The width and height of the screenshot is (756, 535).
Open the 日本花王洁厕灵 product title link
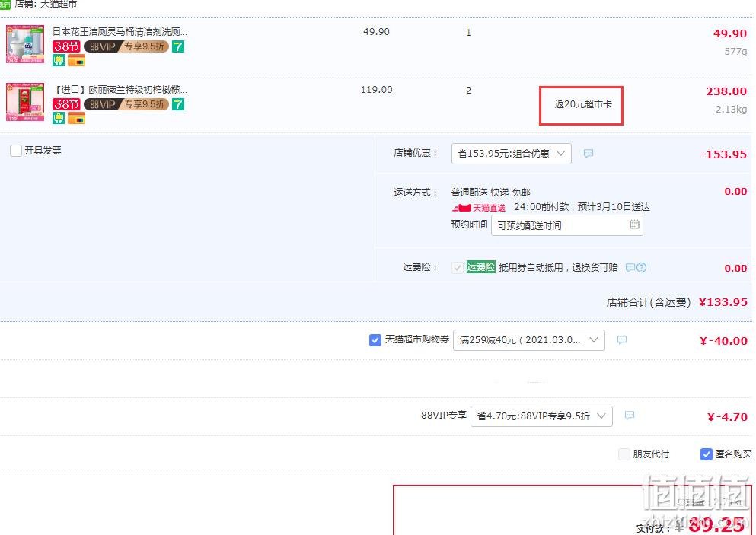point(120,32)
